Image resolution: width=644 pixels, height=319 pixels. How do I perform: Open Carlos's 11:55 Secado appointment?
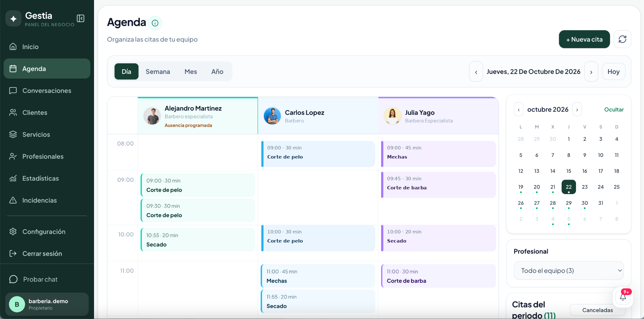point(318,301)
